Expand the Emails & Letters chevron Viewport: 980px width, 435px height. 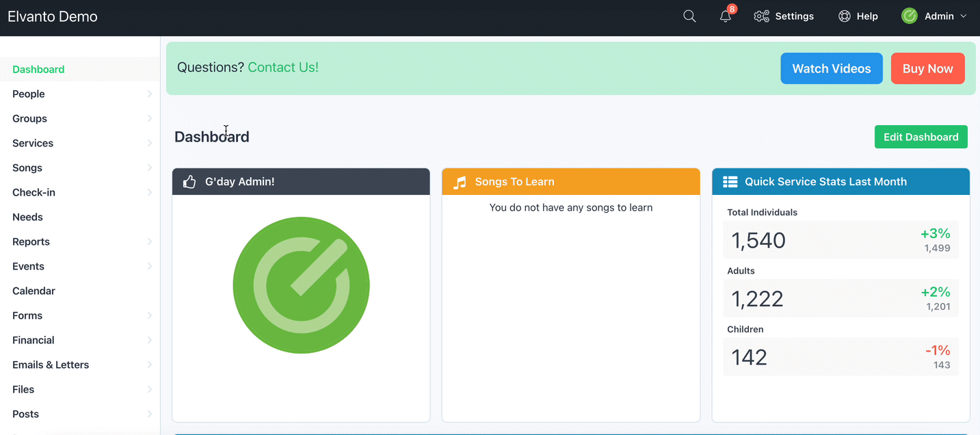point(149,365)
